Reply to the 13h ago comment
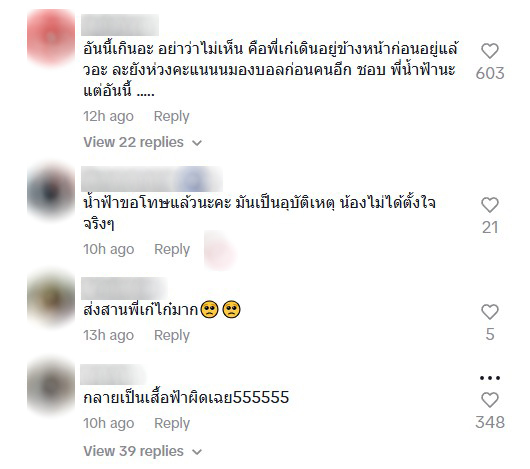The height and width of the screenshot is (469, 530). tap(172, 336)
